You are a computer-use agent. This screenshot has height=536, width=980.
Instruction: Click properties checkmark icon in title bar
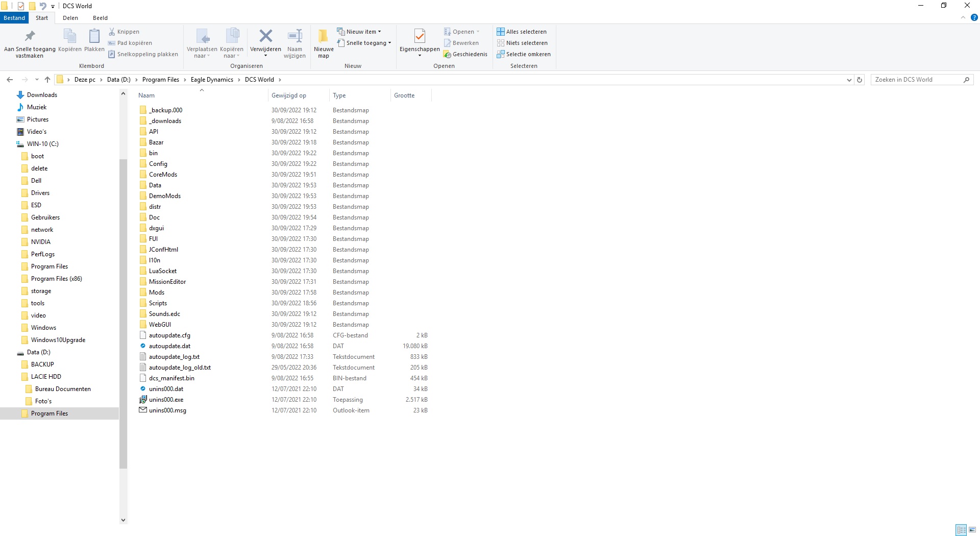(21, 6)
